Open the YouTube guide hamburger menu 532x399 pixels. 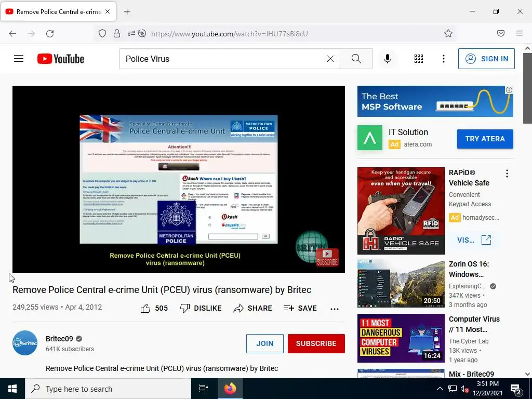[x=19, y=59]
